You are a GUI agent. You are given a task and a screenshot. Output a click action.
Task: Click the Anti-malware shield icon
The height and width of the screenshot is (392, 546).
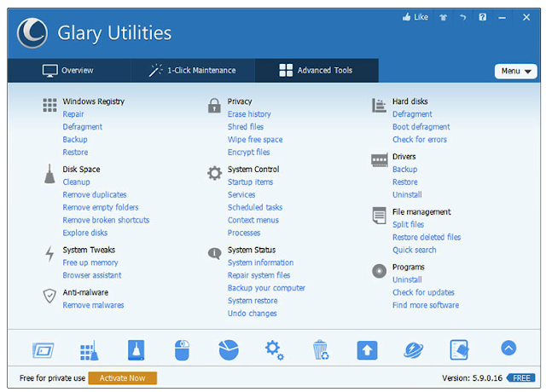(x=49, y=296)
